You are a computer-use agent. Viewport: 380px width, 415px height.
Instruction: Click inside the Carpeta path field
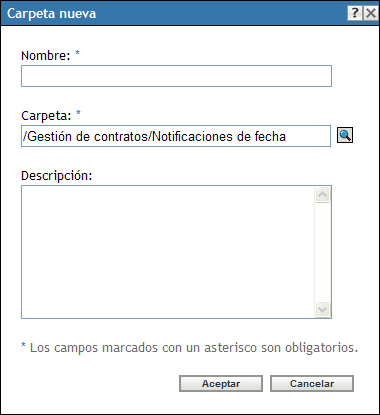[176, 136]
